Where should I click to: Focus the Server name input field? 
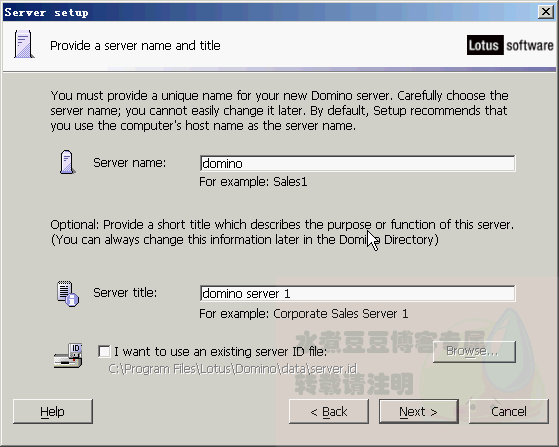[x=358, y=163]
